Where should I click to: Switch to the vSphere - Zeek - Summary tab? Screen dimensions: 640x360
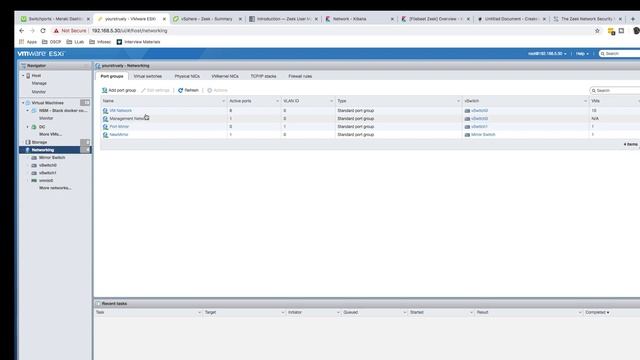(207, 19)
